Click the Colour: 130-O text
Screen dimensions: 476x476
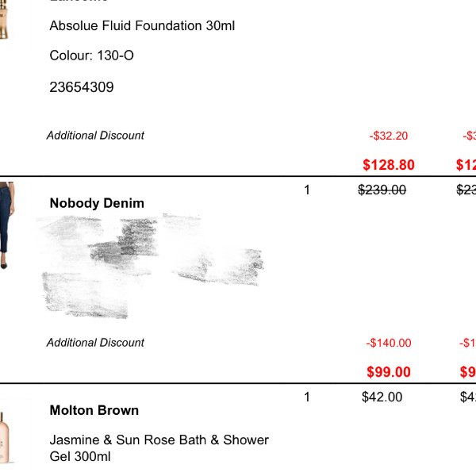[x=91, y=56]
